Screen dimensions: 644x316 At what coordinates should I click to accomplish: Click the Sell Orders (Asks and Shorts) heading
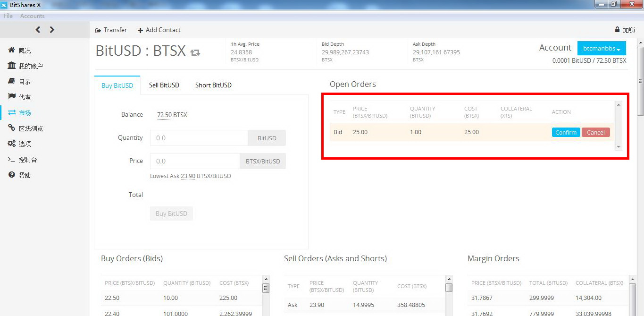335,258
